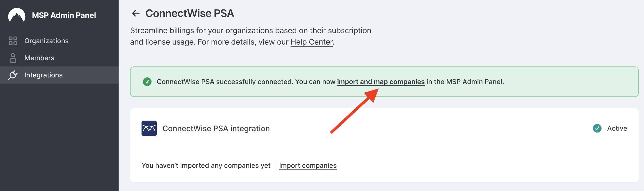
Task: Follow the import and map companies link
Action: click(x=381, y=82)
